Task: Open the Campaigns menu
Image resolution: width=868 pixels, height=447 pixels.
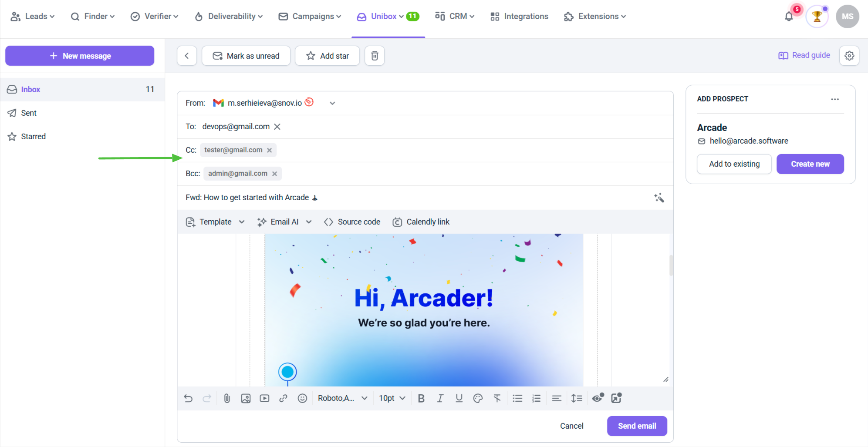Action: click(310, 17)
